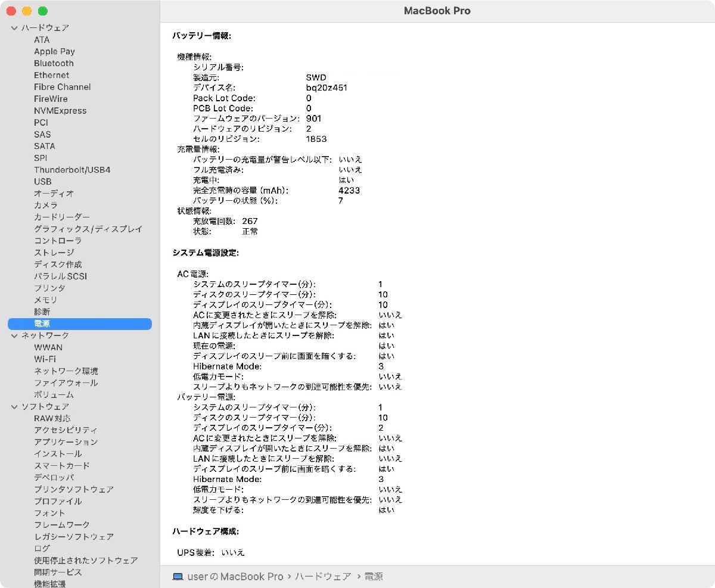The image size is (715, 588).
Task: Select SATA in the sidebar
Action: pos(44,146)
